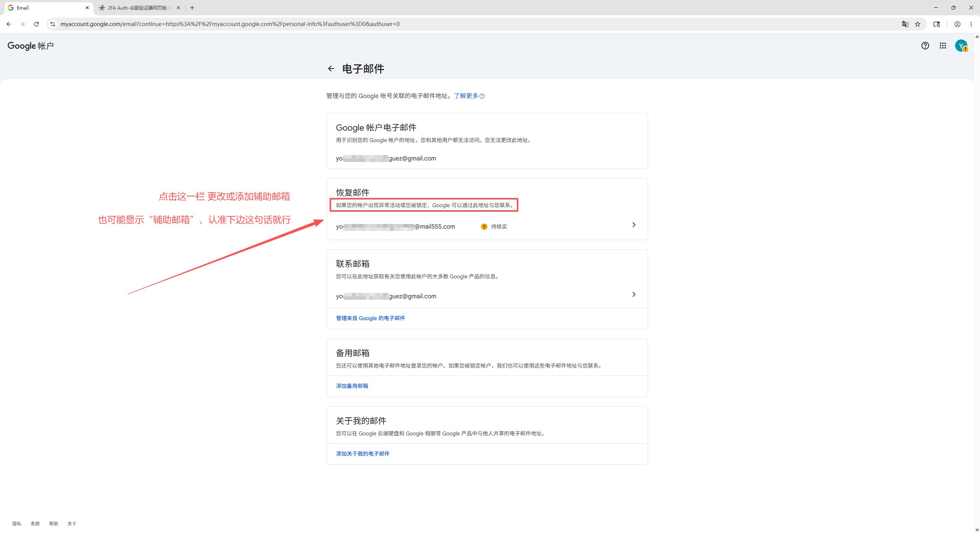Click the 备用邮箱 heading
980x533 pixels.
click(x=353, y=353)
